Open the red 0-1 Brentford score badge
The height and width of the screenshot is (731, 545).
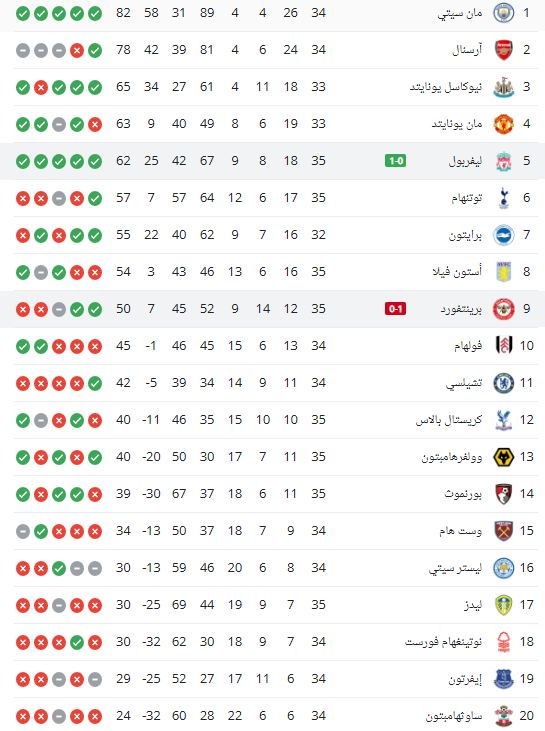(395, 309)
